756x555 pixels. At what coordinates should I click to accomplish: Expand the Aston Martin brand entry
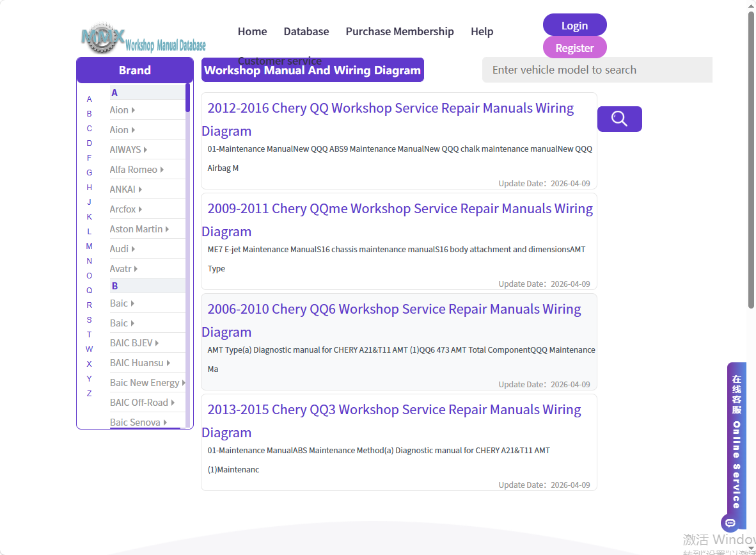pyautogui.click(x=139, y=229)
